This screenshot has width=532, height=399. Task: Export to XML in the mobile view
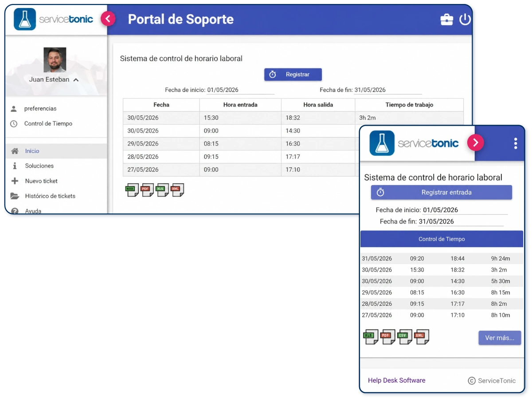(421, 337)
